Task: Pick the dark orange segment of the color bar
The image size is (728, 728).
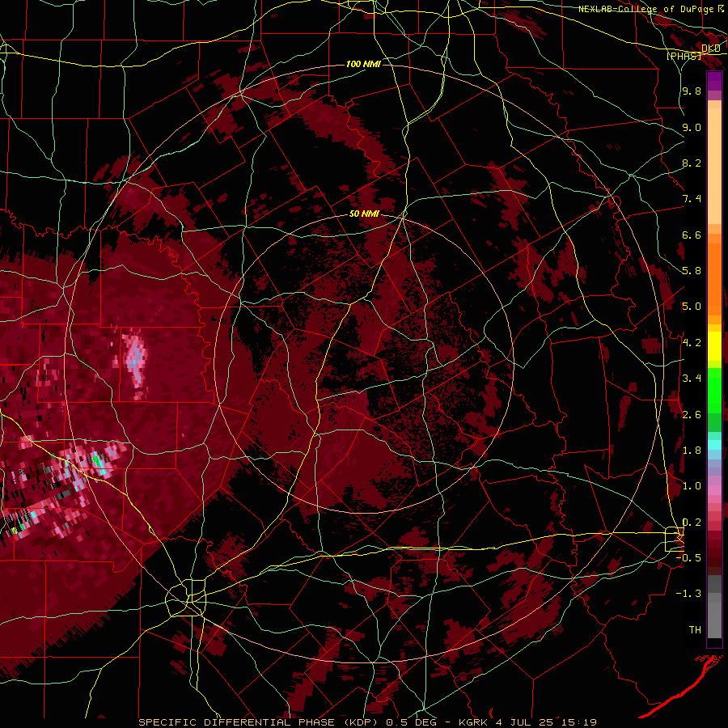Action: (x=714, y=278)
